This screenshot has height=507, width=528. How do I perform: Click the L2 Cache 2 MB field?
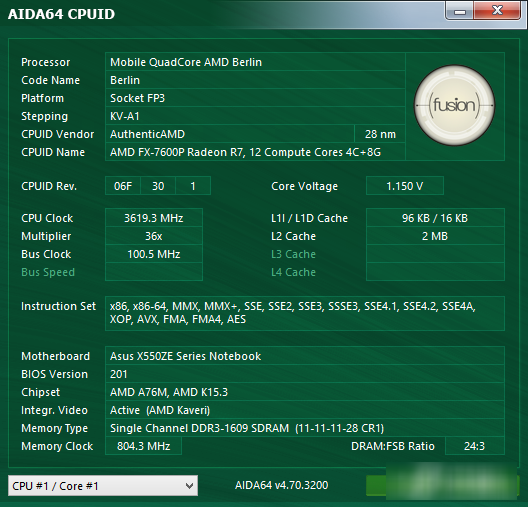[435, 236]
